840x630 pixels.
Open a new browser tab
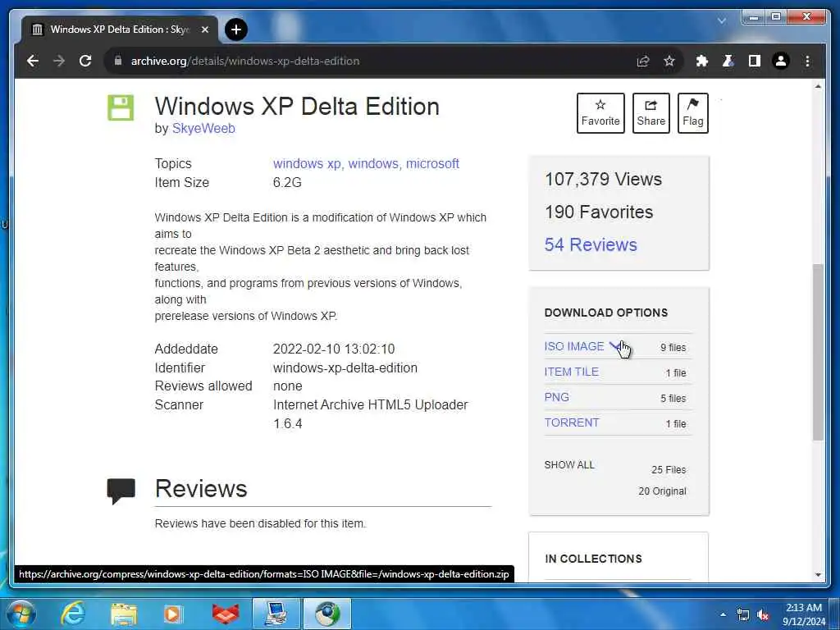(236, 30)
